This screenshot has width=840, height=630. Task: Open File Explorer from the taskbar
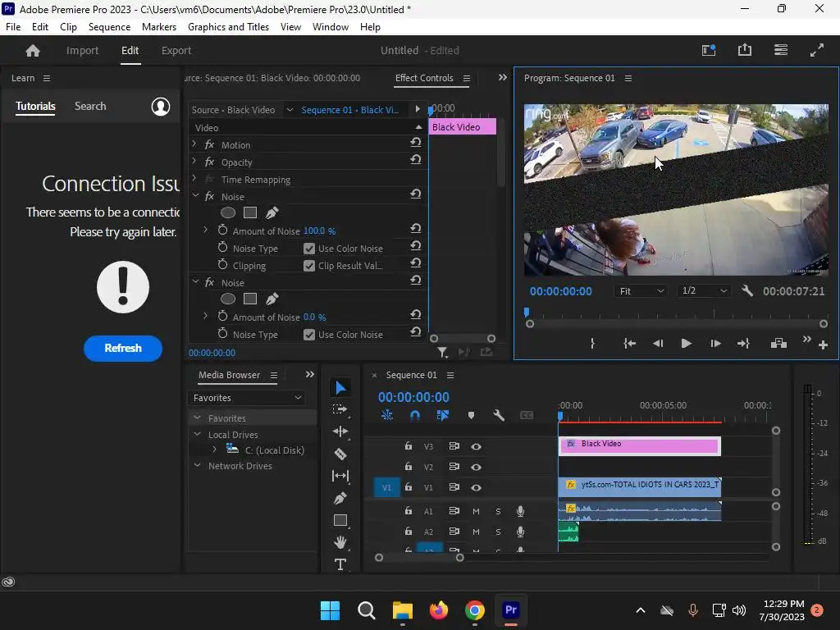click(x=402, y=610)
